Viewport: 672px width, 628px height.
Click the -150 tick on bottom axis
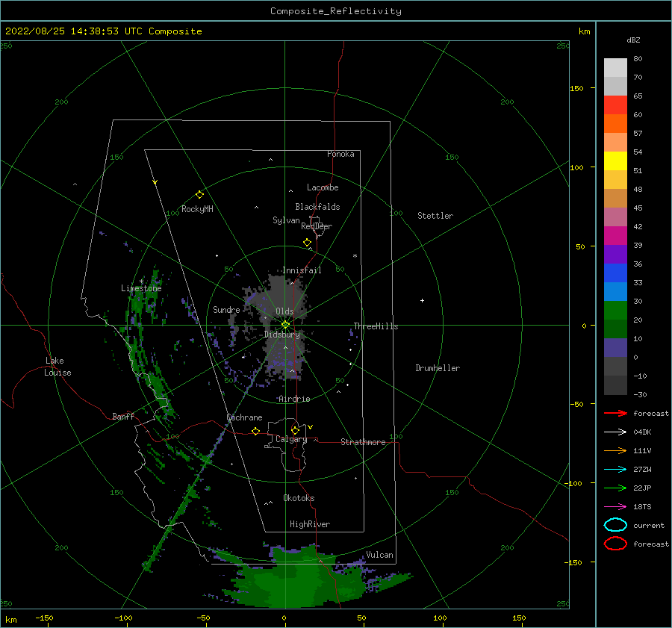click(44, 618)
